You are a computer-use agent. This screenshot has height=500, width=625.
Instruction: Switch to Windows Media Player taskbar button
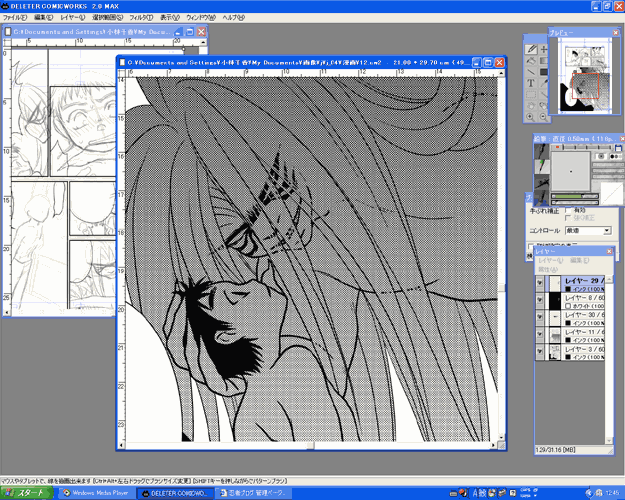(96, 493)
